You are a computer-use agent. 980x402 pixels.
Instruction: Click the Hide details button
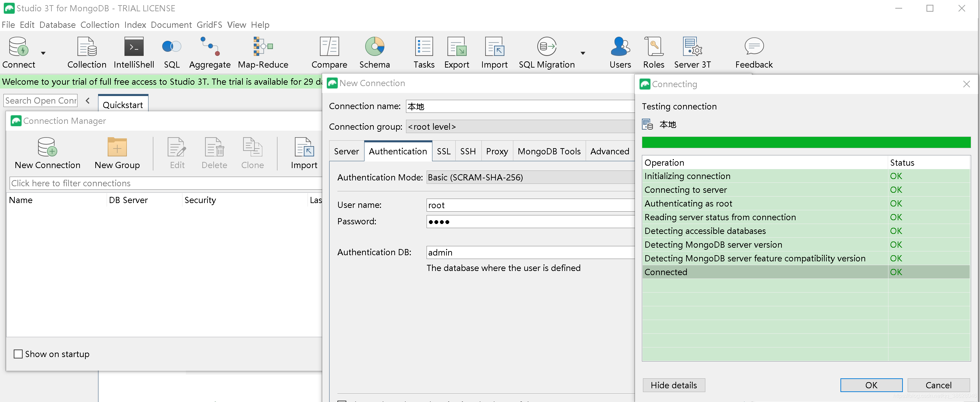(x=674, y=385)
